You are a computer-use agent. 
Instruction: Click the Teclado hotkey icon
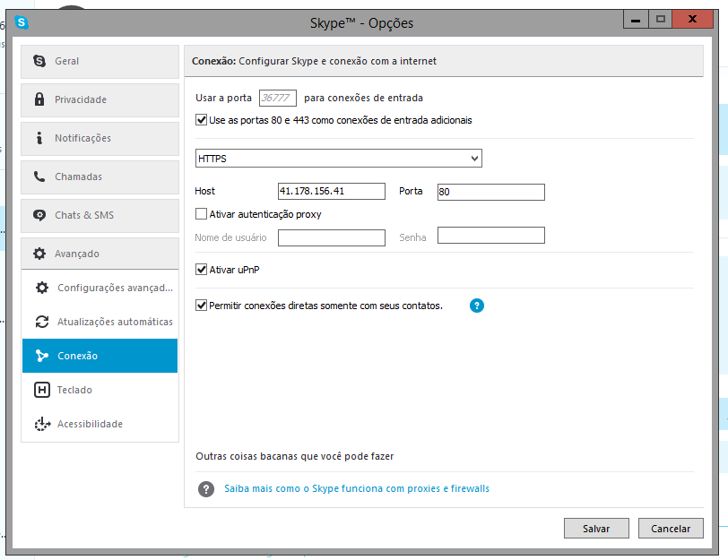[42, 390]
